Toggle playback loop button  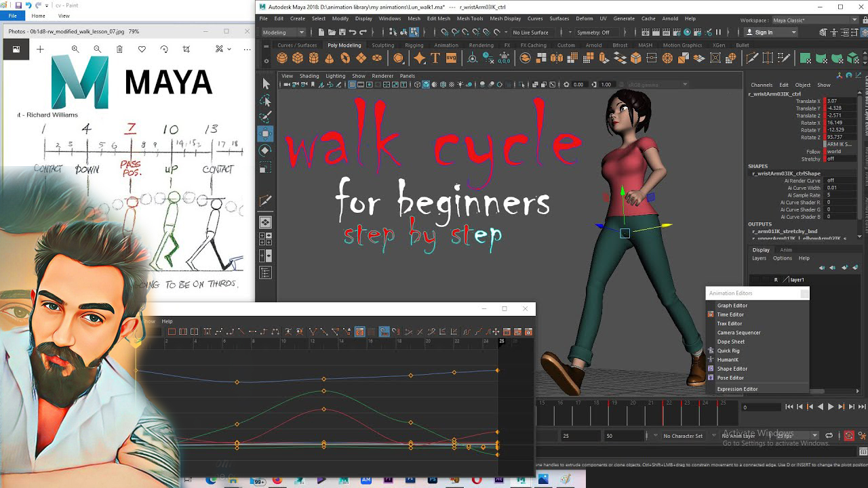click(829, 436)
